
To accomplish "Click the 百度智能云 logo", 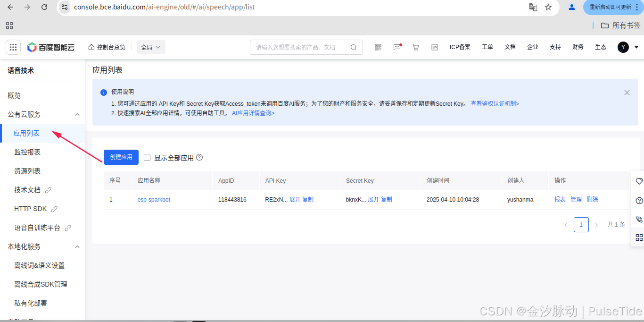I will [51, 47].
